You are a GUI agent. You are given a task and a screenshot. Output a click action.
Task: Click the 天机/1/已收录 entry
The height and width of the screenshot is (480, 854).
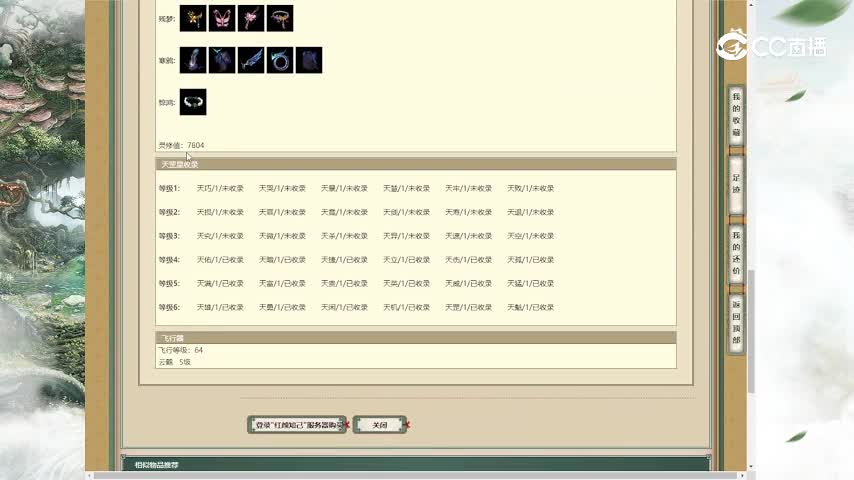[406, 307]
